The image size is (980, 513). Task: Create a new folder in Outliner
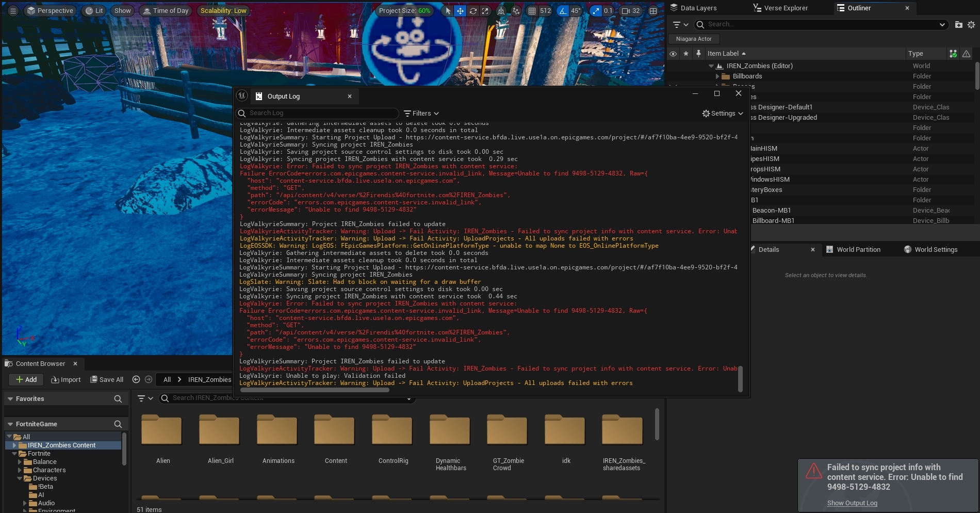coord(959,24)
